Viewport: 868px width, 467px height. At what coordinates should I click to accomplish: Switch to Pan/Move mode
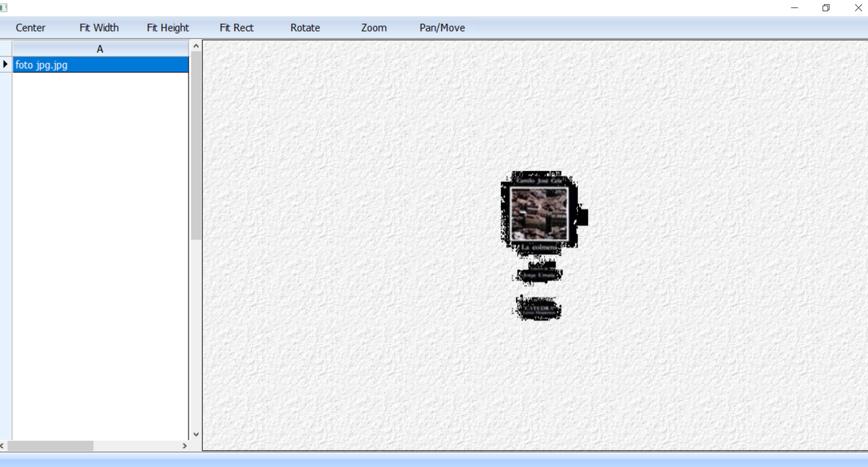(442, 28)
